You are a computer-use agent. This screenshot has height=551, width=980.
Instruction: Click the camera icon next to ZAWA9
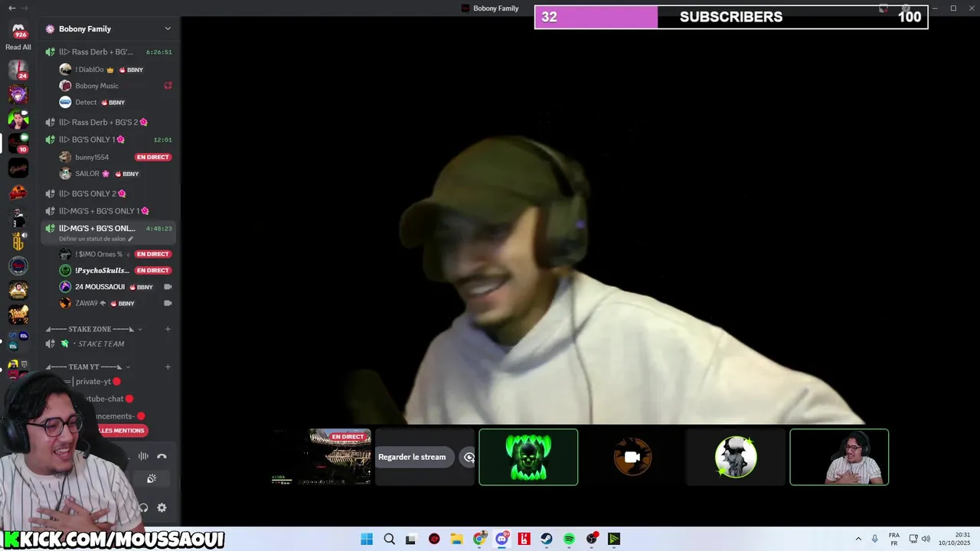(x=168, y=303)
